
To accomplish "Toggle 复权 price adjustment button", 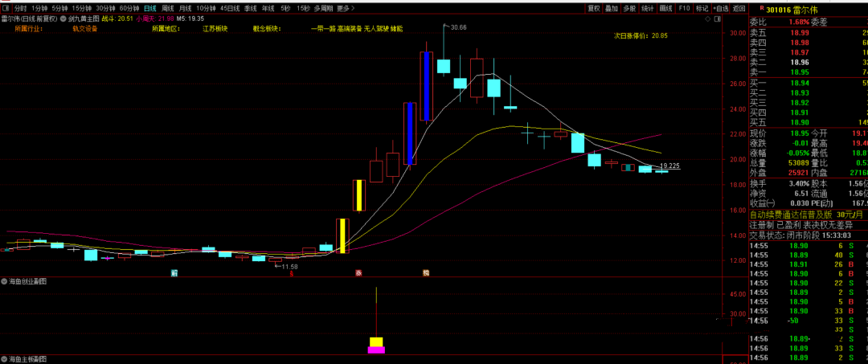I will click(x=594, y=8).
